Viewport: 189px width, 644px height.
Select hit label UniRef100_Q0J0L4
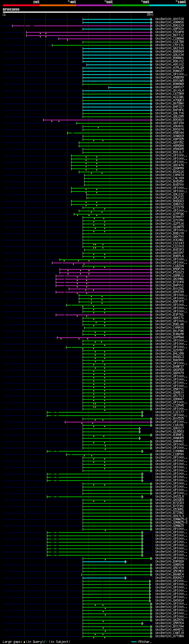coord(170,90)
